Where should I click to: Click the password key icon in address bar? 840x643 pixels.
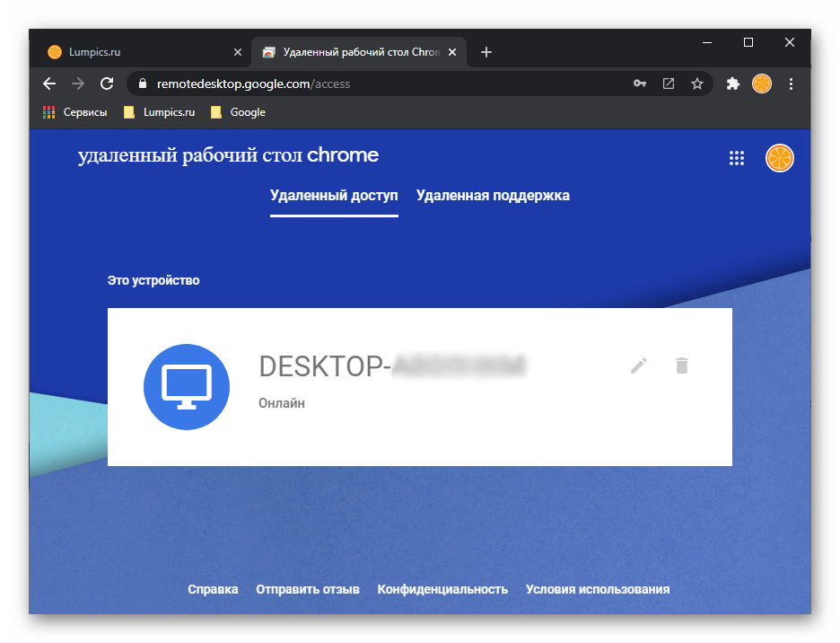pos(640,84)
